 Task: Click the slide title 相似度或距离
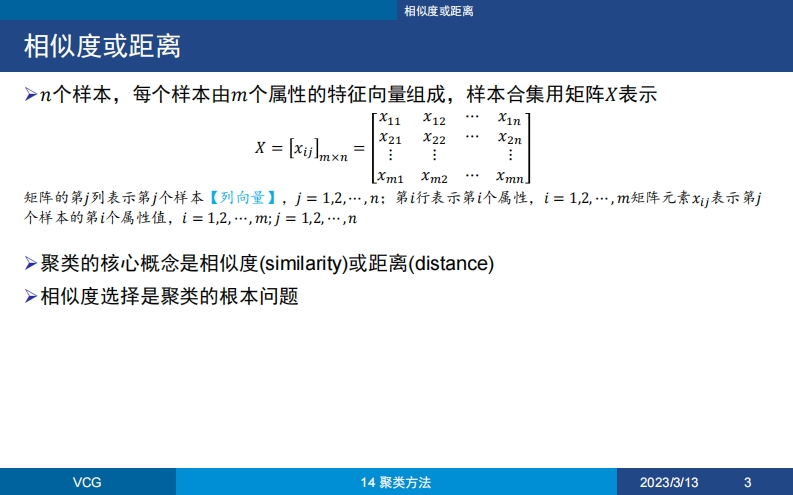tap(102, 46)
